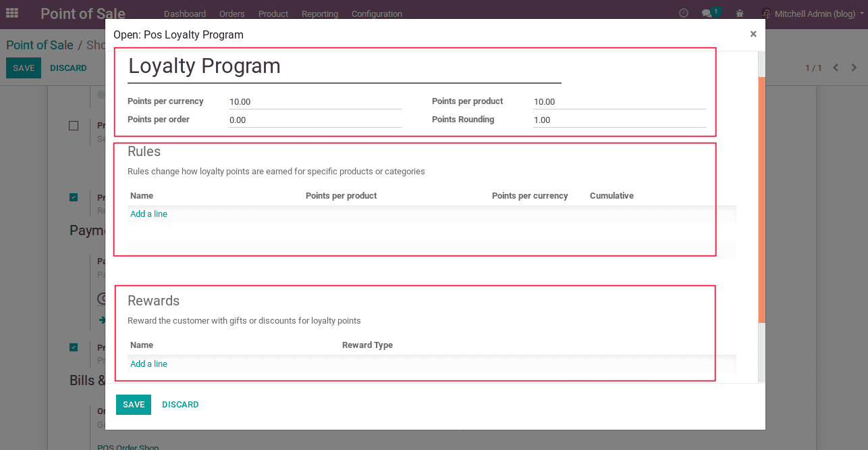The height and width of the screenshot is (450, 868).
Task: Click the Points per currency field
Action: point(315,102)
